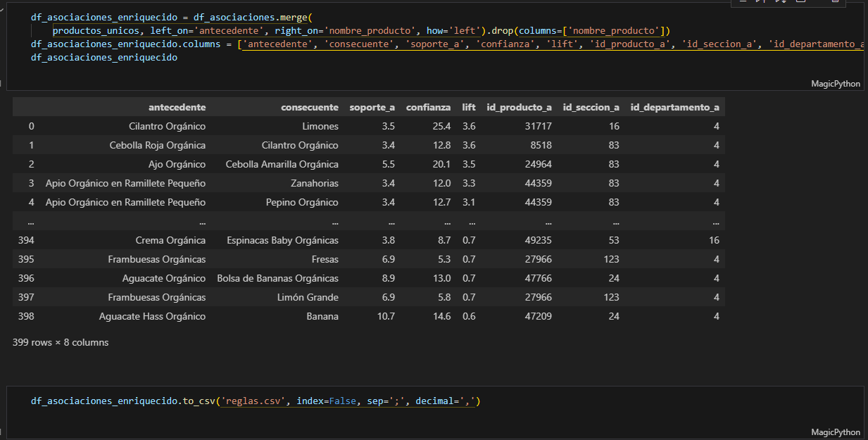Image resolution: width=868 pixels, height=440 pixels.
Task: Click the Ajo Orgánico cell
Action: pos(177,164)
